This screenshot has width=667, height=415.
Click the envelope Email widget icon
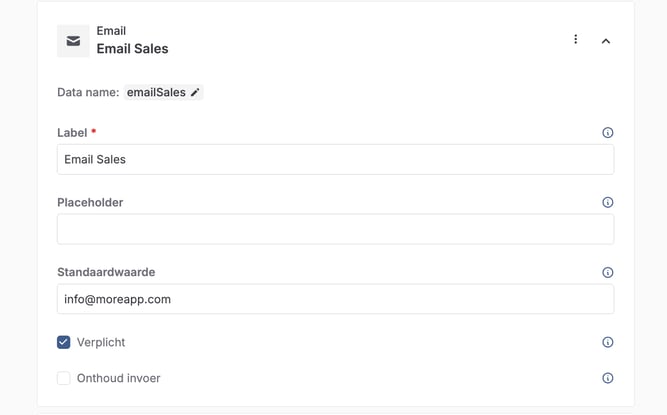pyautogui.click(x=73, y=41)
